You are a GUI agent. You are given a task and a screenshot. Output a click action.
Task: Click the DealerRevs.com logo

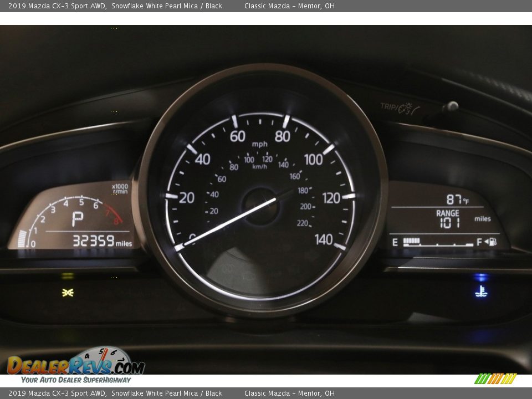(x=76, y=365)
